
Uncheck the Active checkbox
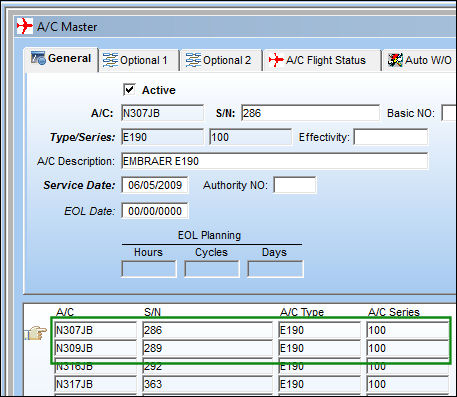129,90
